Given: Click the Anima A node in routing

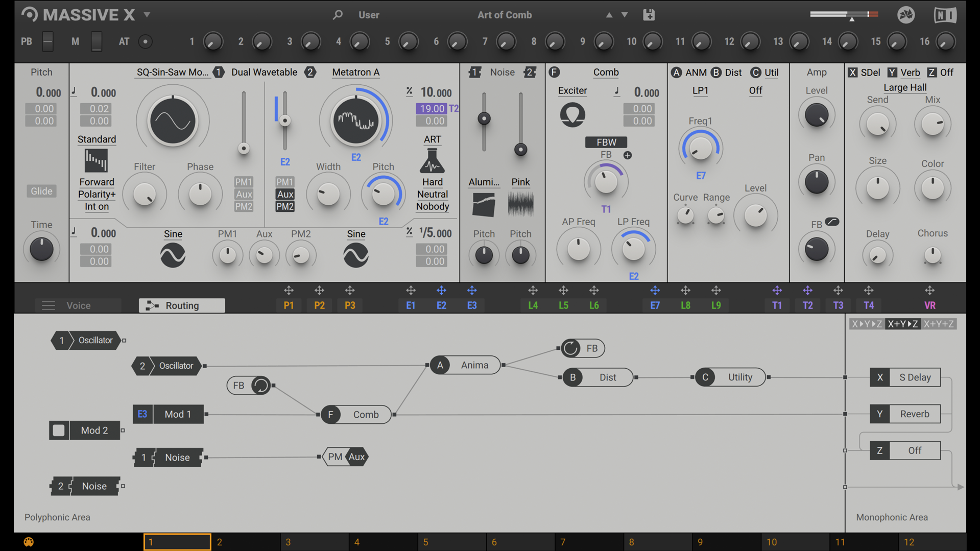Looking at the screenshot, I should click(465, 365).
